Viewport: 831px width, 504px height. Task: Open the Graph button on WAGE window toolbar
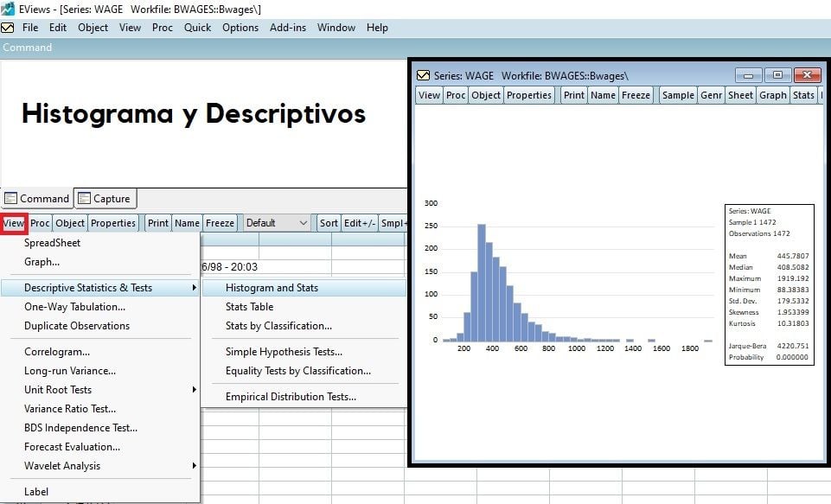[x=772, y=95]
